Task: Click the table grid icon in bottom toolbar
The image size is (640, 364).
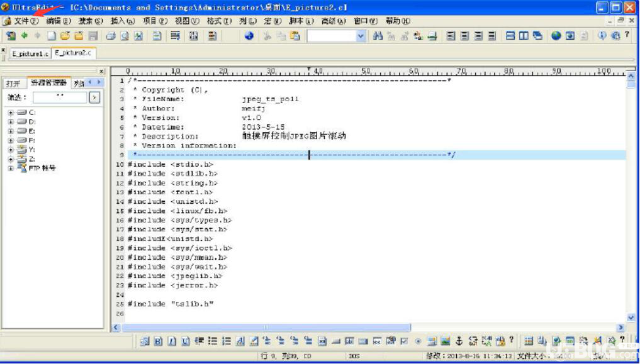Action: click(528, 340)
